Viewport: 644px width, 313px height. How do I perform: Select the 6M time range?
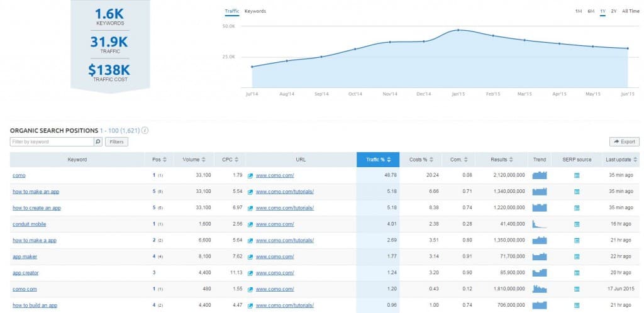coord(591,11)
